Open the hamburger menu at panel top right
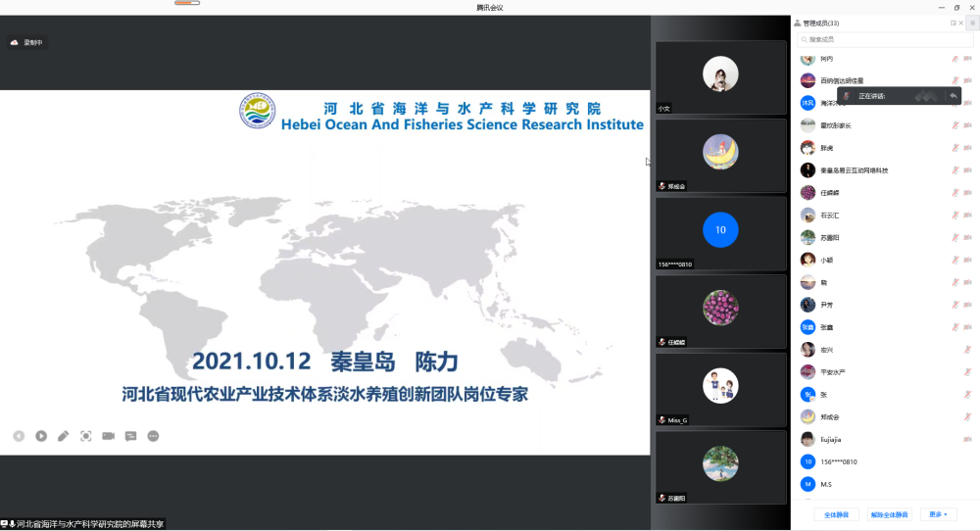The height and width of the screenshot is (531, 980). coord(972,24)
